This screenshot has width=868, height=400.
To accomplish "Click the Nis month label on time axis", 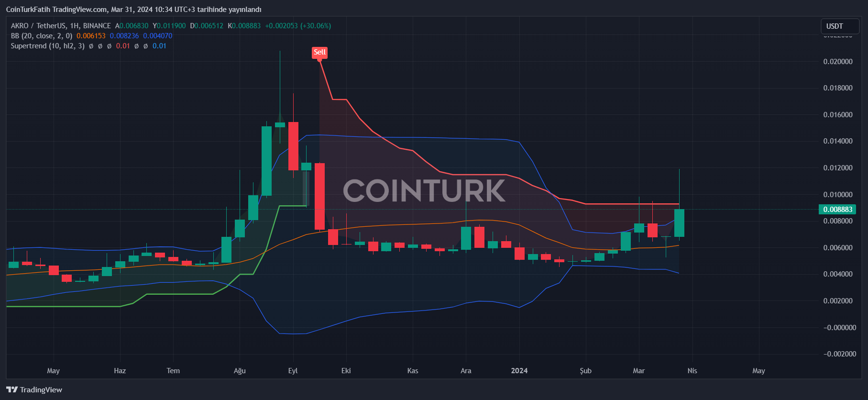I will pyautogui.click(x=692, y=371).
